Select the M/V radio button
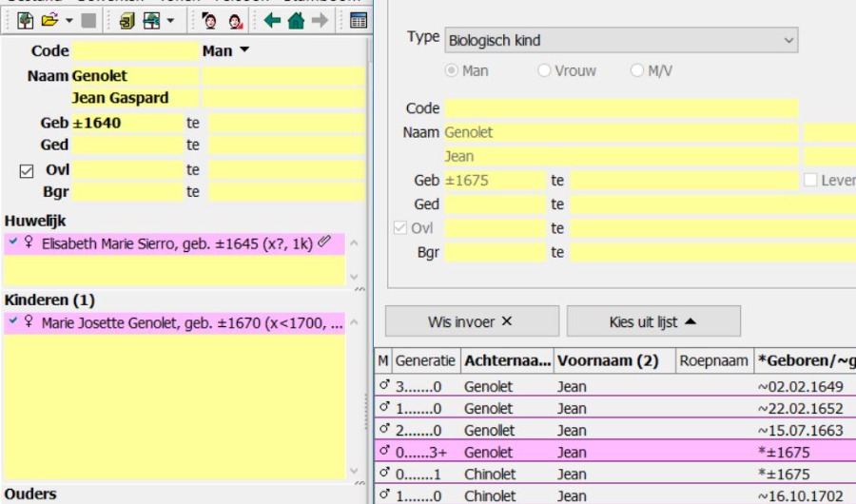Image resolution: width=856 pixels, height=504 pixels. click(x=637, y=71)
